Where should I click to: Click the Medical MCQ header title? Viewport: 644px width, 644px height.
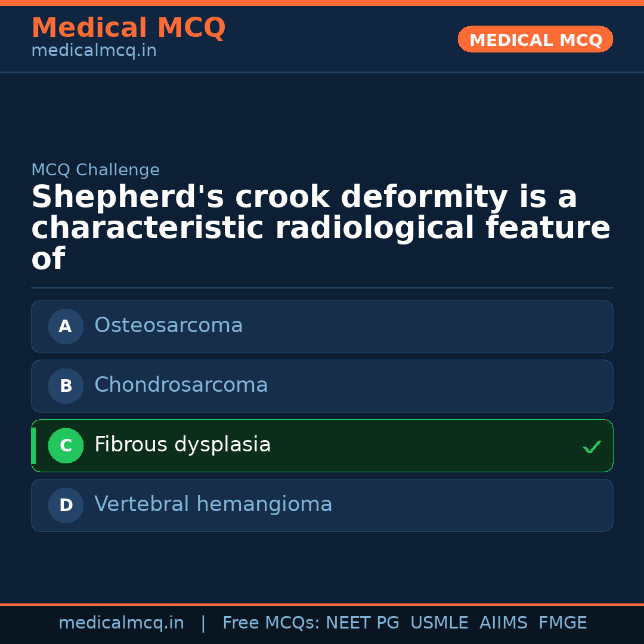click(128, 28)
